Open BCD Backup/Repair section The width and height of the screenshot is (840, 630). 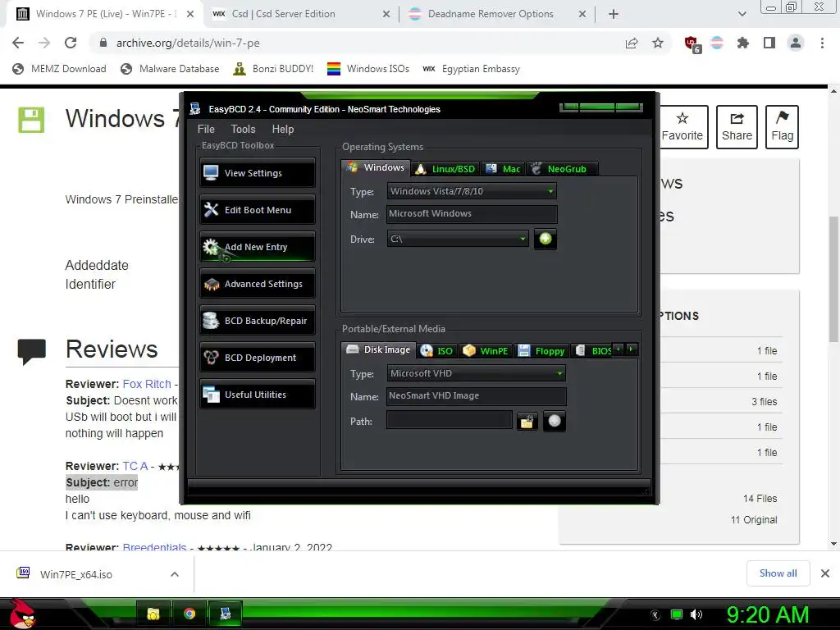point(257,321)
